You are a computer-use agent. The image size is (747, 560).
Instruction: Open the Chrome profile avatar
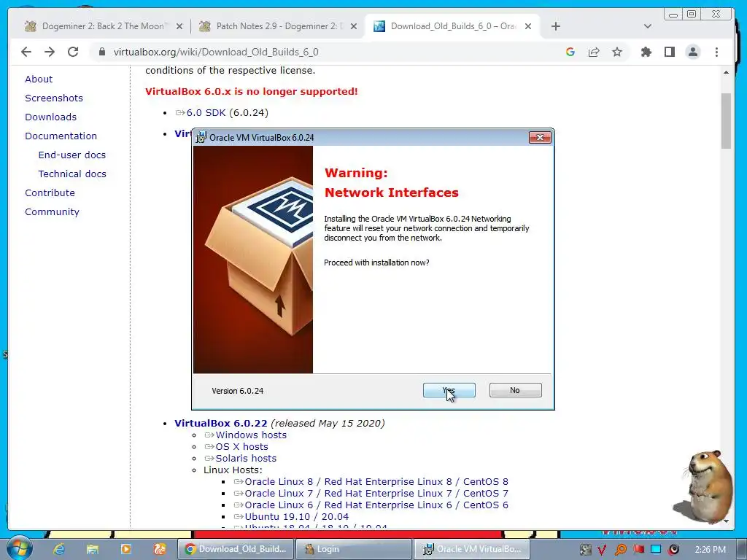[x=693, y=52]
